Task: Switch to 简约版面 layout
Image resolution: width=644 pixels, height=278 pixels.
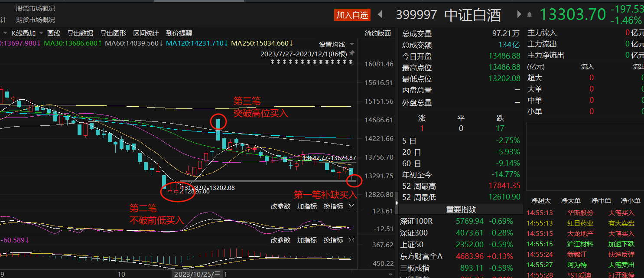Action: pyautogui.click(x=378, y=33)
